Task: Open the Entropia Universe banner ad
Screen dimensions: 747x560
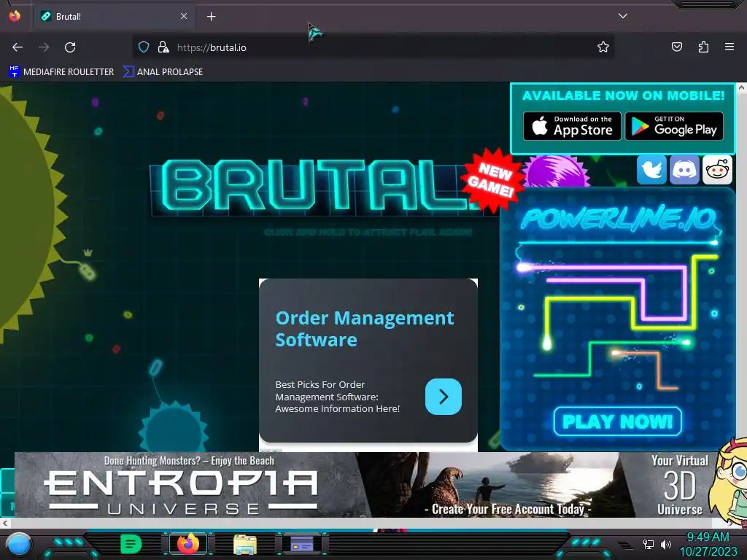Action: pyautogui.click(x=365, y=485)
